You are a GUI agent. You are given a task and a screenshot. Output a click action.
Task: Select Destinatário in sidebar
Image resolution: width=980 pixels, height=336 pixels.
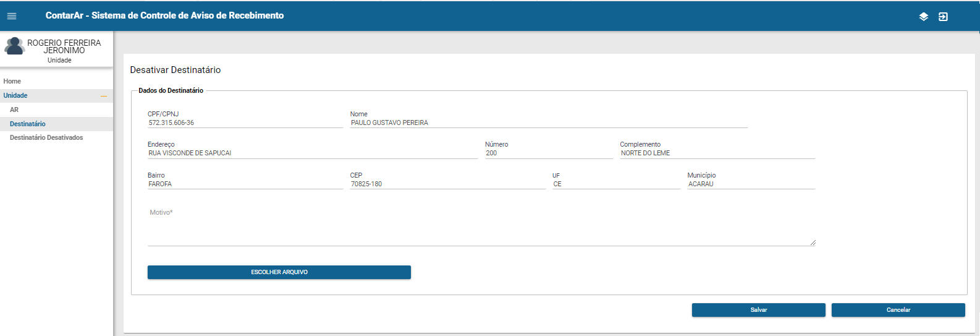28,124
